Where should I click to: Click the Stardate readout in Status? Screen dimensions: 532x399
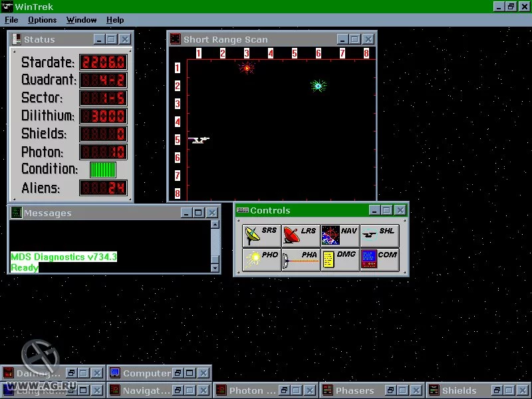point(104,62)
